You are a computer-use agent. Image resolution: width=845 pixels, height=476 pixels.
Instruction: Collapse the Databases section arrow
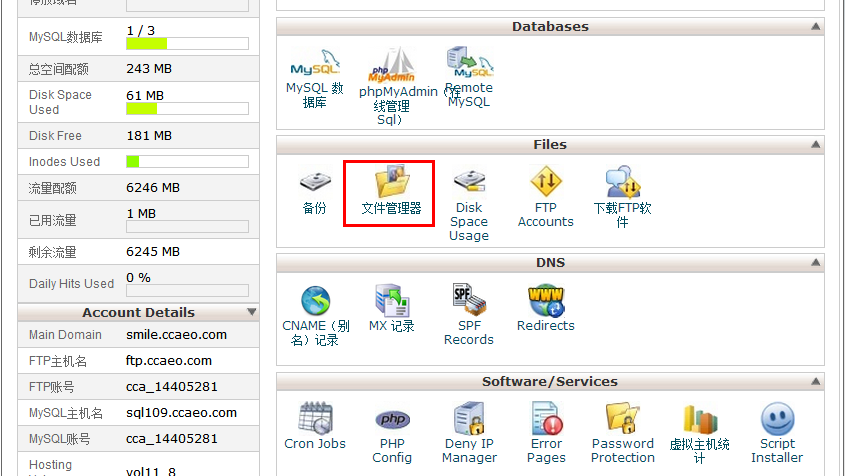point(815,26)
